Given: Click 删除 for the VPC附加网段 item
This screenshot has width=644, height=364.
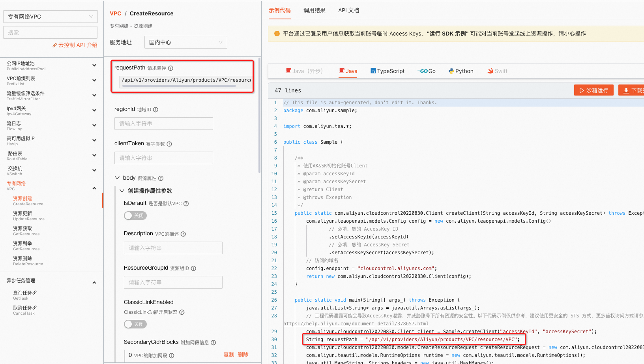Looking at the screenshot, I should click(x=243, y=355).
